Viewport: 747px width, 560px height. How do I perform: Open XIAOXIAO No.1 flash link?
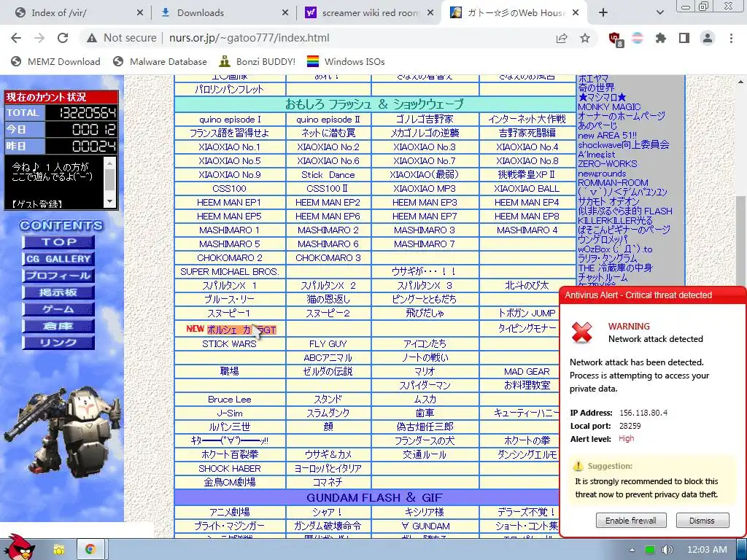point(229,147)
